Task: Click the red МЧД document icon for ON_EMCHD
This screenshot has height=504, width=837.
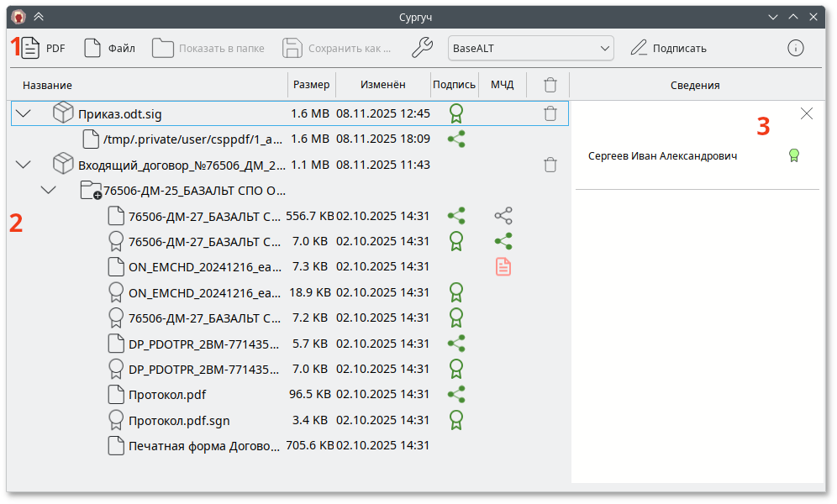Action: point(503,267)
